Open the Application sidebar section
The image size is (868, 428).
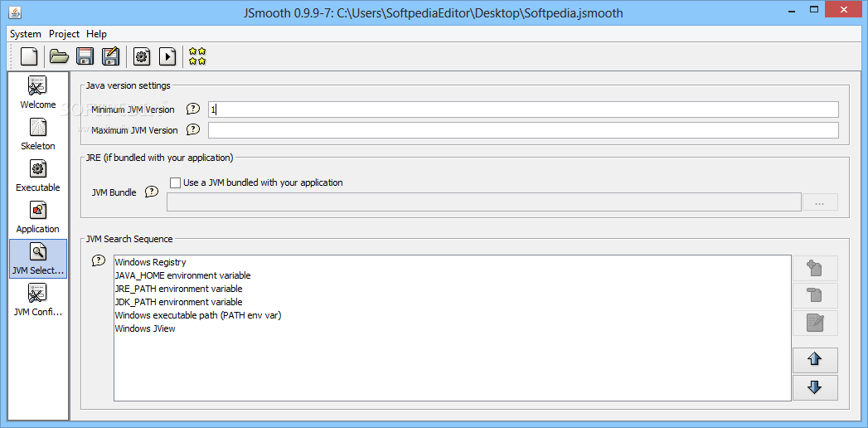click(37, 217)
